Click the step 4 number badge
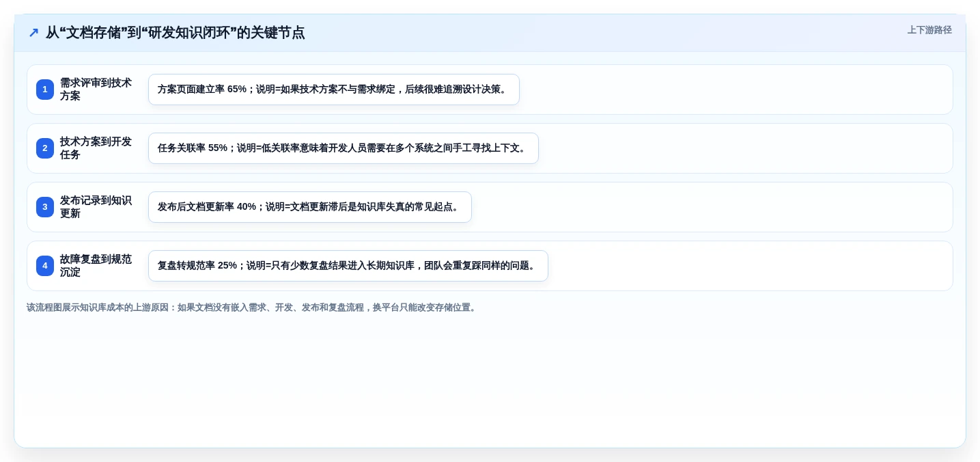Image resolution: width=980 pixels, height=462 pixels. click(x=45, y=266)
